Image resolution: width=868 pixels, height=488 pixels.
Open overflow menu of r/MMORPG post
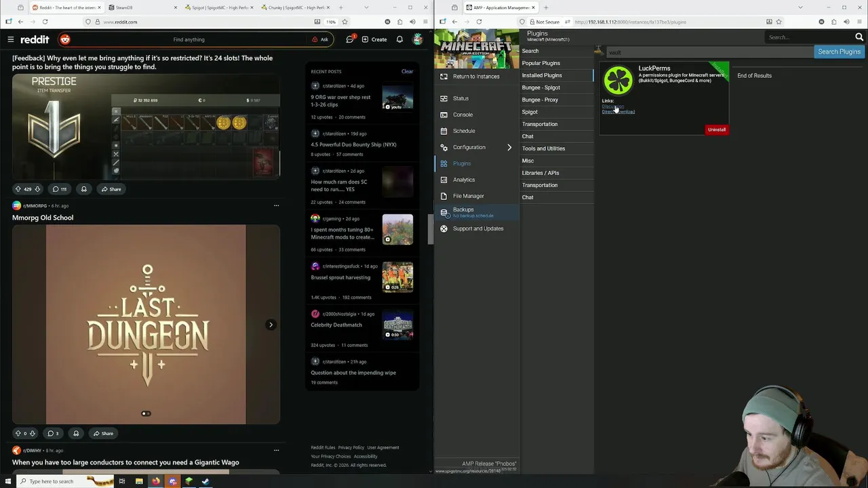tap(276, 205)
